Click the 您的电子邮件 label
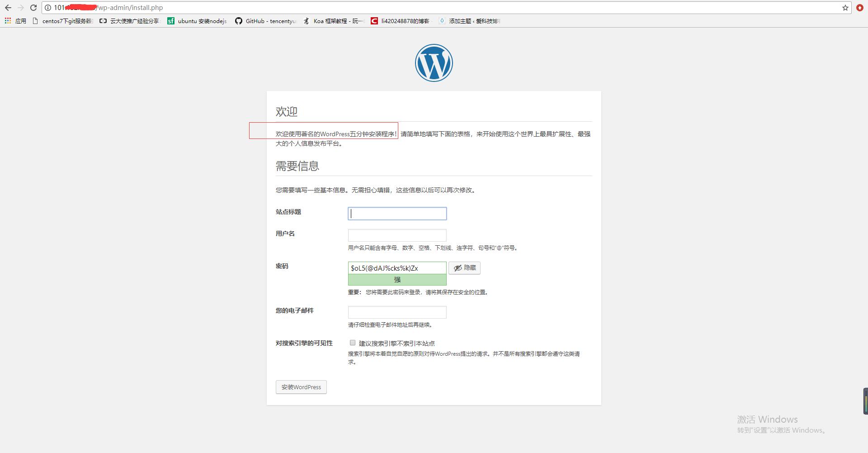This screenshot has width=868, height=453. point(295,310)
